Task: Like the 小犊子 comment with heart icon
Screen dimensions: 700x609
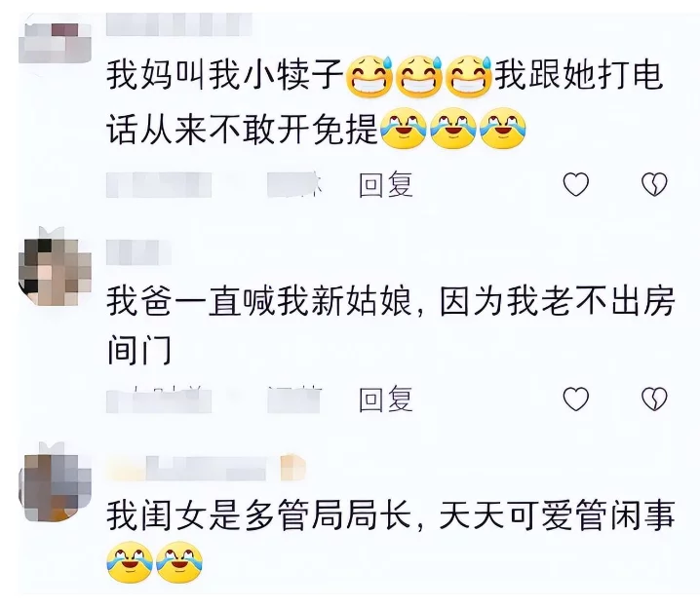Action: point(576,184)
